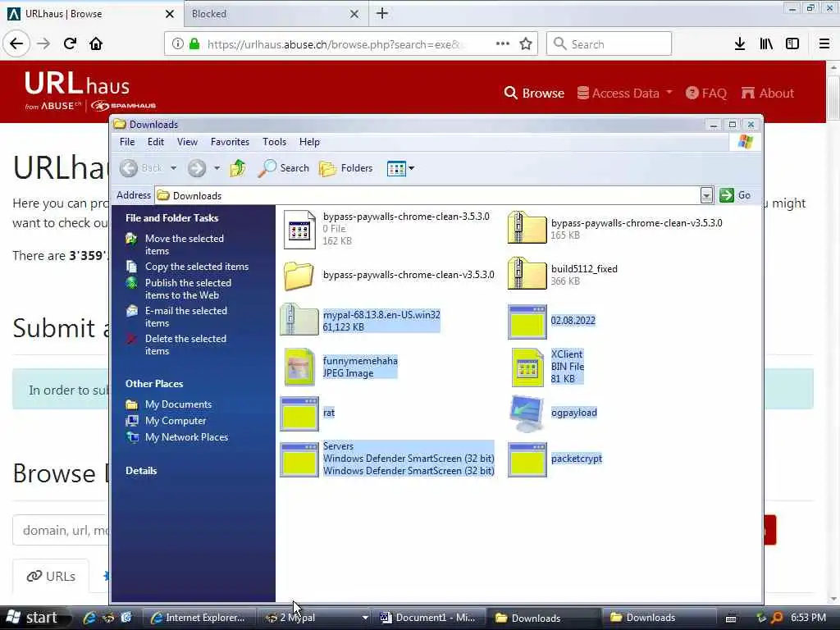This screenshot has height=630, width=840.
Task: Switch to Internet Explorer taskbar item
Action: pos(199,618)
